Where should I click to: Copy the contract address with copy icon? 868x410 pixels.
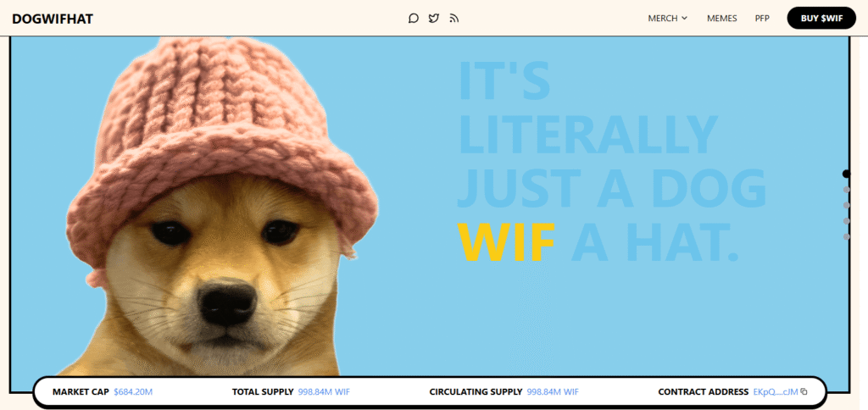[804, 391]
